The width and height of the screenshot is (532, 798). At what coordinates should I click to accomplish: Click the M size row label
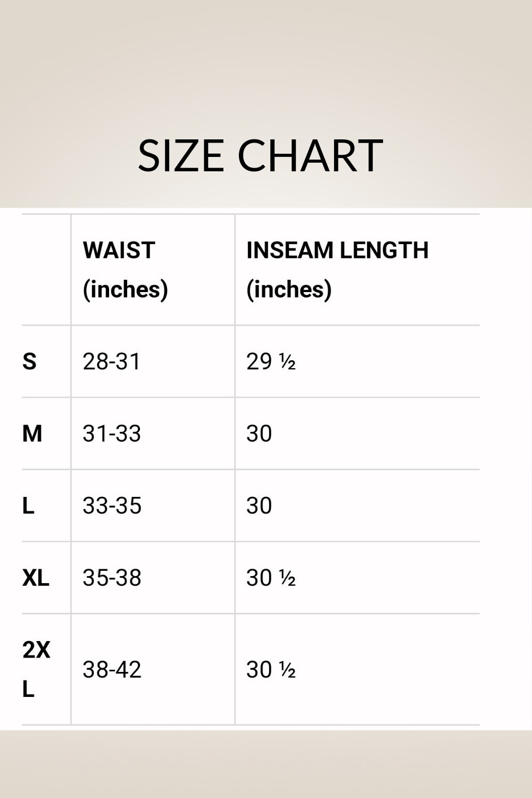32,434
